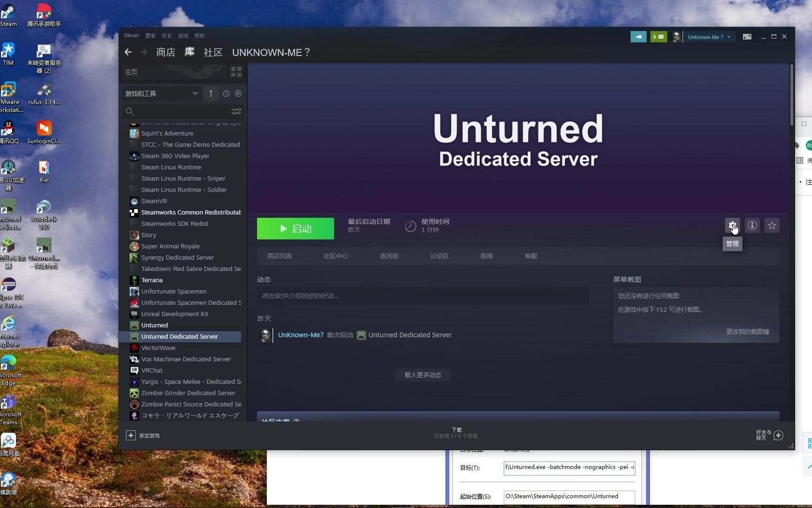Click the Unturned Dedicated Server activity link
Screen dimensions: 812x508
(x=410, y=335)
